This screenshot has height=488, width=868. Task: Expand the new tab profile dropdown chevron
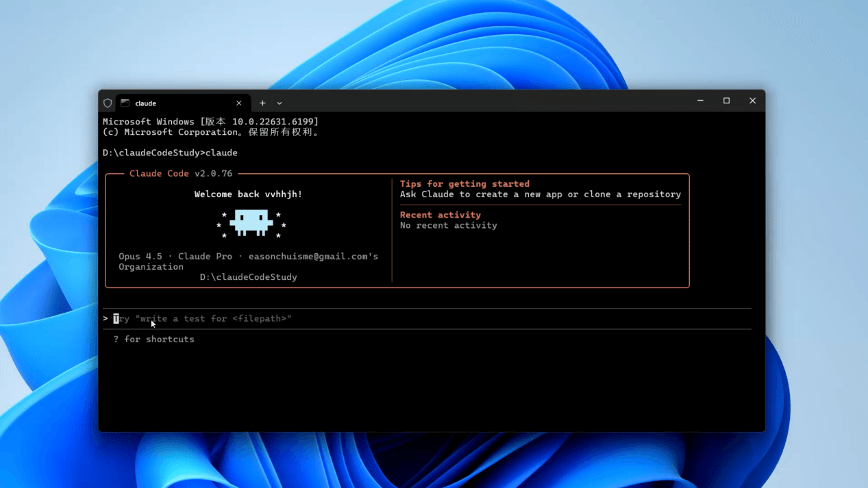[x=280, y=103]
